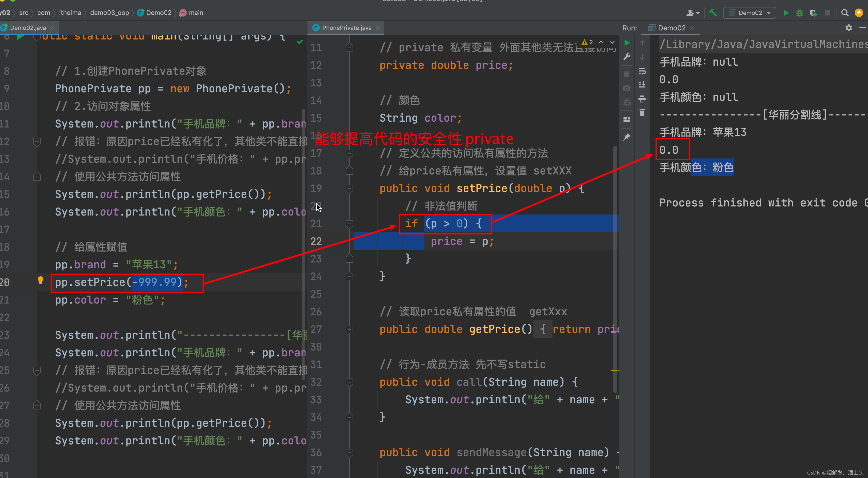Open Search Everywhere magnifier icon
The image size is (868, 478).
845,13
